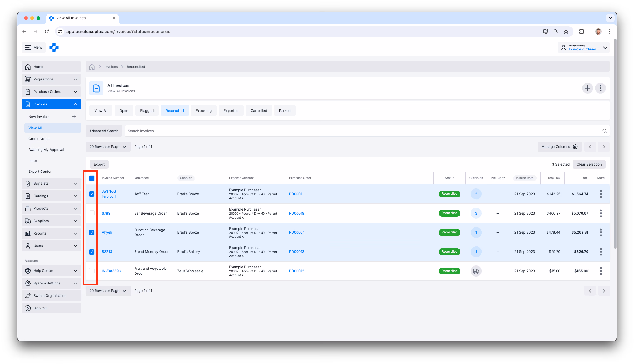Go to next page arrow at bottom

[604, 291]
